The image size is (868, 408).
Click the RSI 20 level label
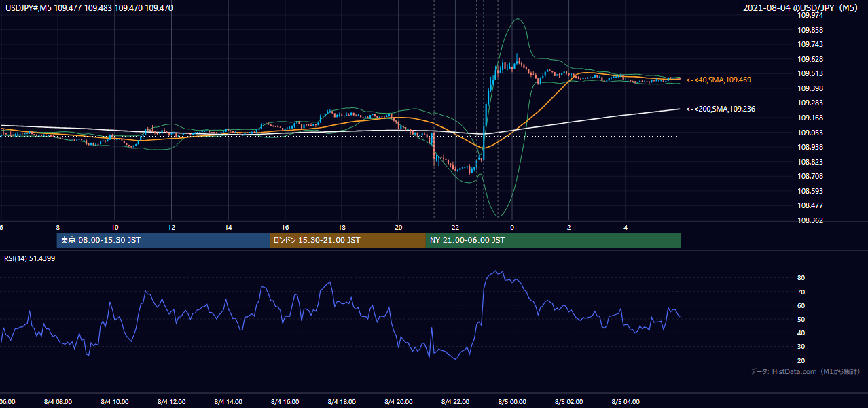point(801,360)
